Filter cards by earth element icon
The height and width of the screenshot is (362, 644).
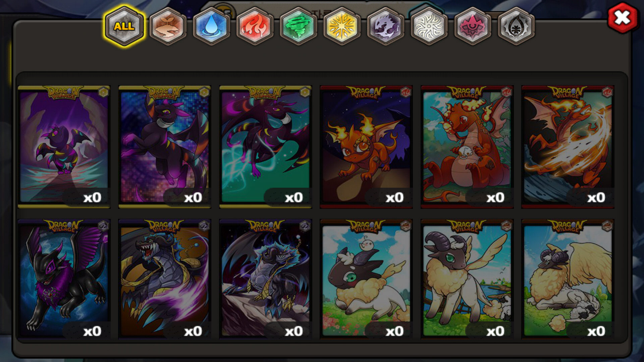(168, 26)
